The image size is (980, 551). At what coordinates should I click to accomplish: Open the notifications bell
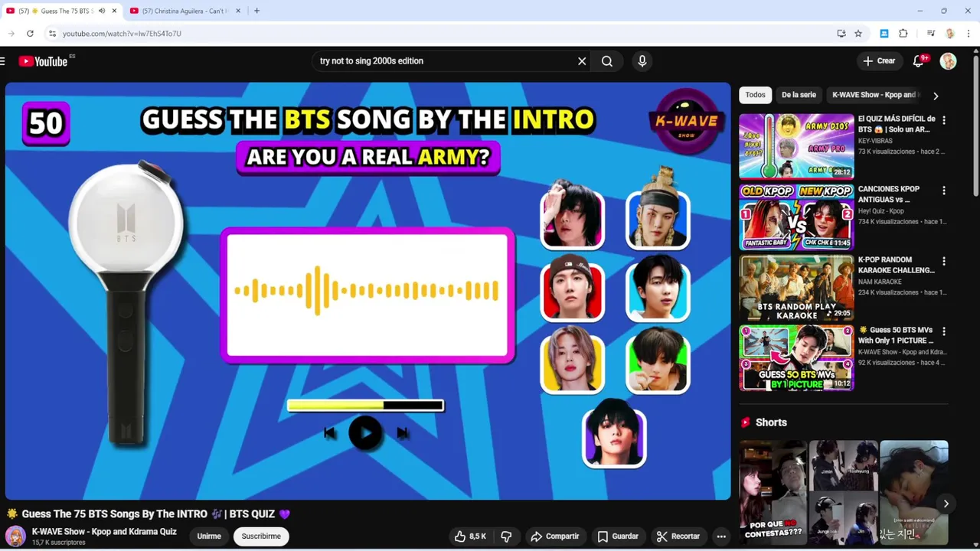919,61
